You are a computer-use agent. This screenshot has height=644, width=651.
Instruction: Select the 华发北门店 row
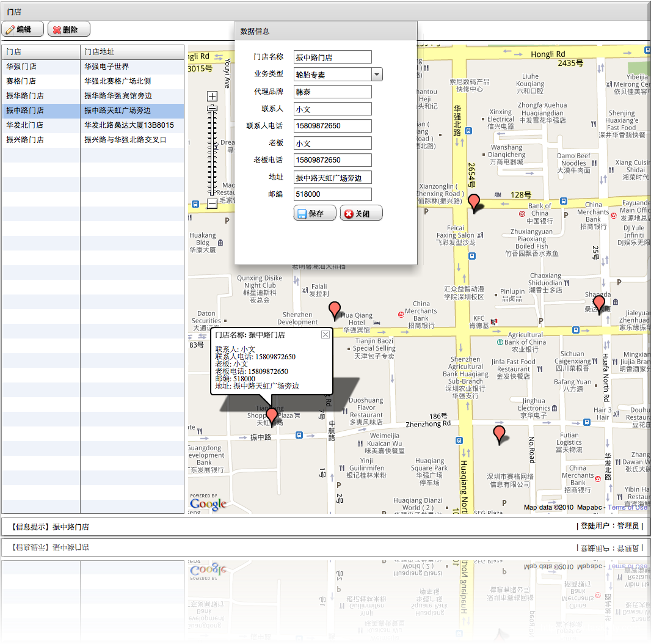click(x=93, y=125)
